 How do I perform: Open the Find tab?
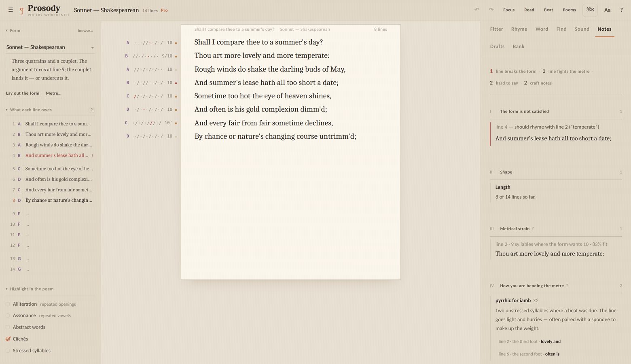click(x=561, y=29)
